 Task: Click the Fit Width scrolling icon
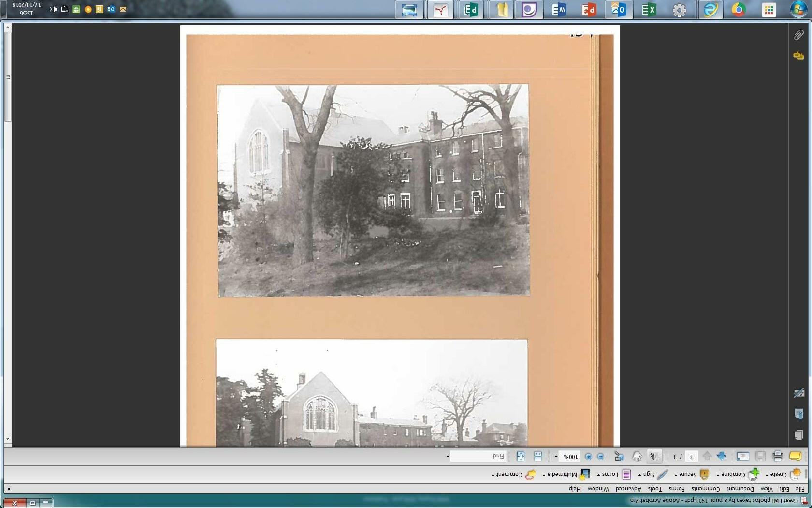(x=538, y=456)
